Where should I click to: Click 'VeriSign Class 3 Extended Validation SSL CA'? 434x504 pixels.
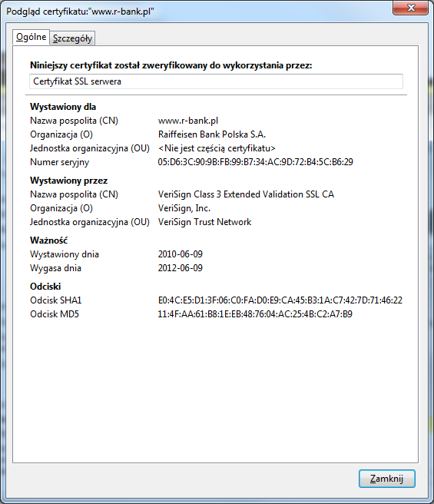coord(246,194)
